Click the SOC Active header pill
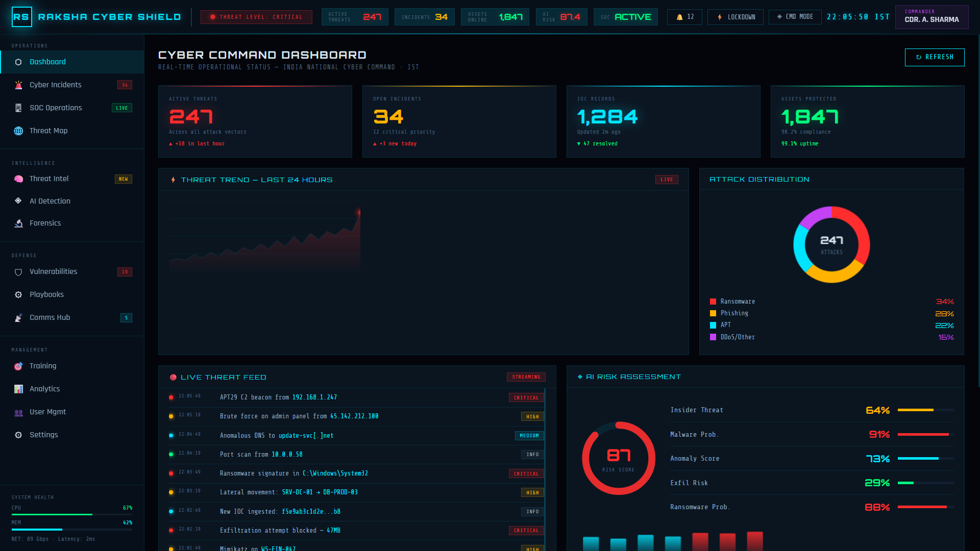 click(x=626, y=17)
